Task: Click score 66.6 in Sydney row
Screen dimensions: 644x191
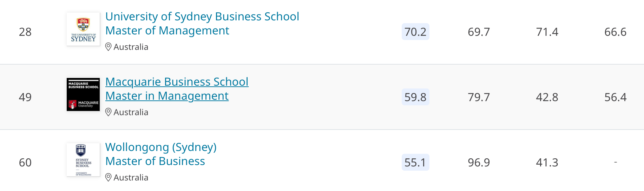Action: click(616, 32)
